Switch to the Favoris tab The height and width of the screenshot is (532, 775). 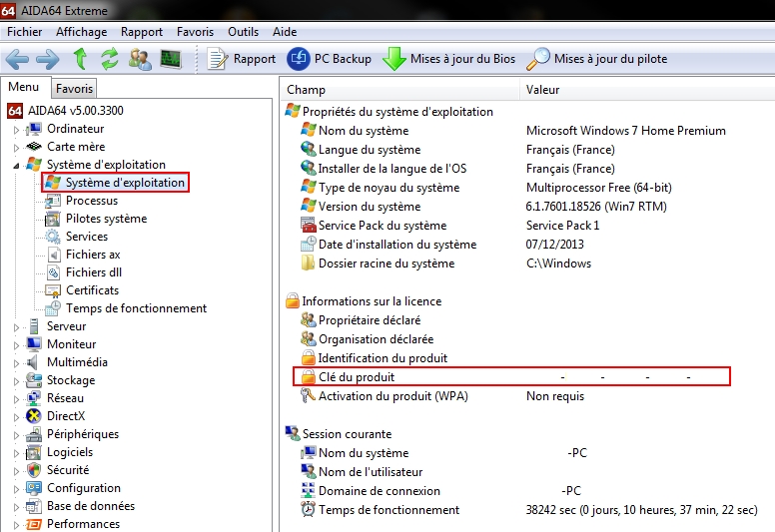[74, 89]
